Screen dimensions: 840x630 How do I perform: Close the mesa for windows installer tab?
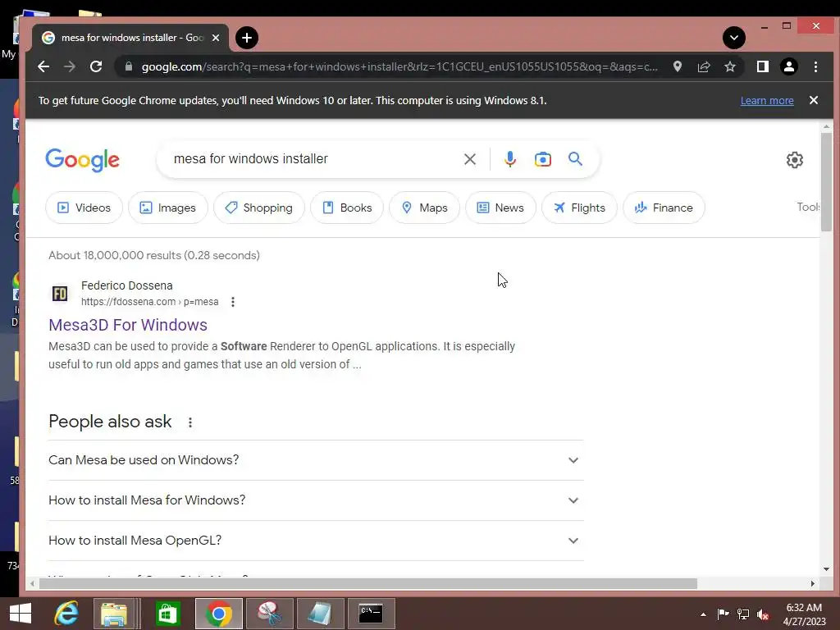(x=216, y=38)
